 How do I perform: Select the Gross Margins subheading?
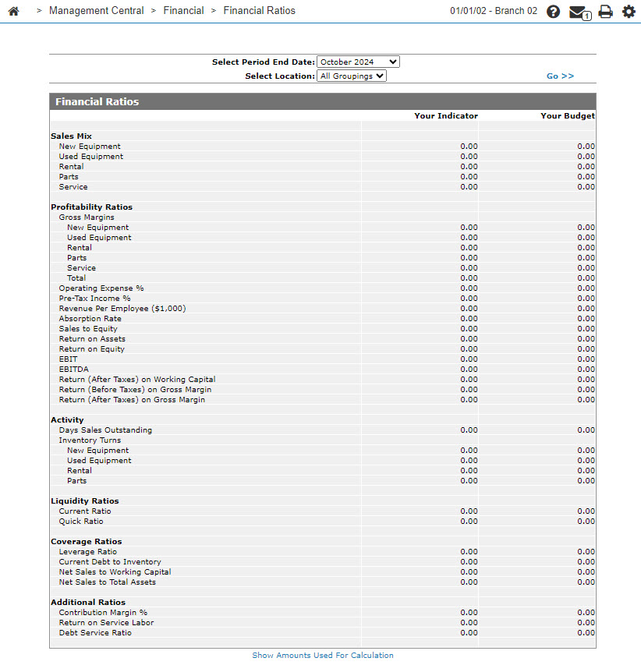(x=87, y=218)
